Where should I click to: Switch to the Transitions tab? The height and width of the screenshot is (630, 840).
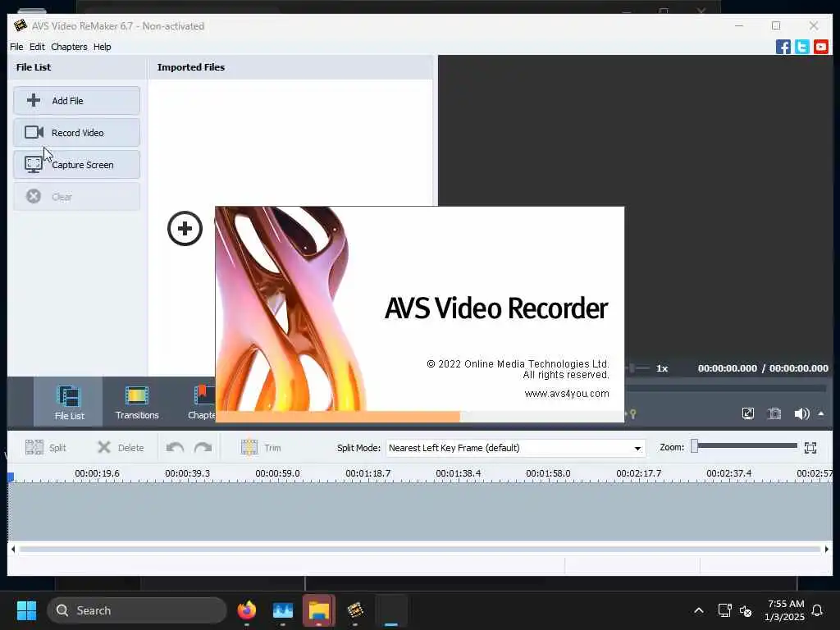point(137,402)
